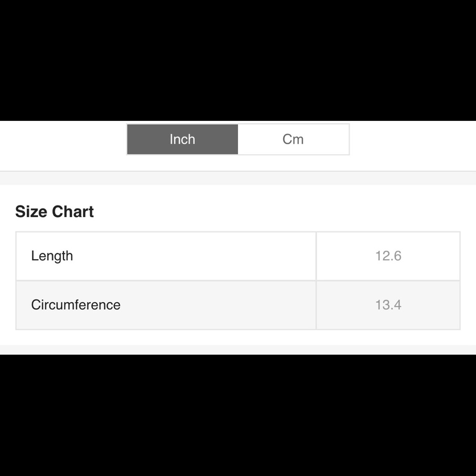This screenshot has width=476, height=476.
Task: Click the gray band beneath the size table
Action: [238, 349]
